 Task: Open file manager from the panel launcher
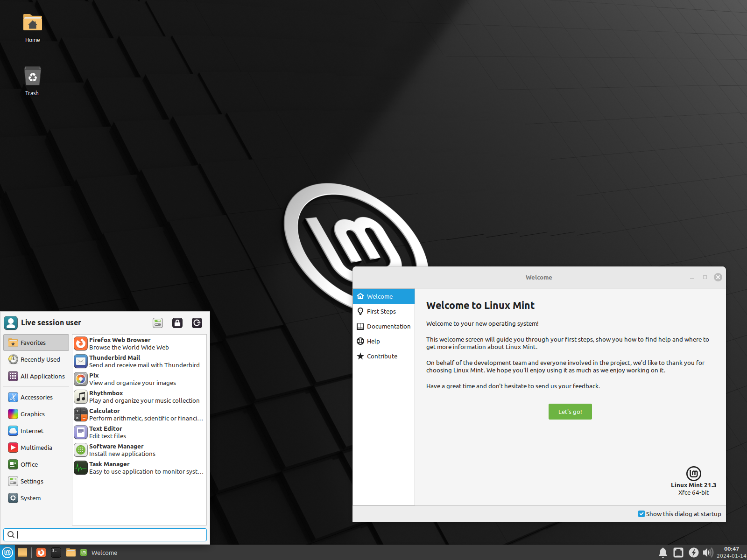tap(71, 553)
